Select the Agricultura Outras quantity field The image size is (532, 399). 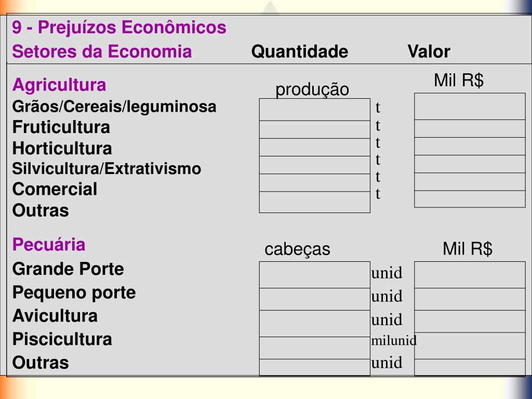click(314, 202)
